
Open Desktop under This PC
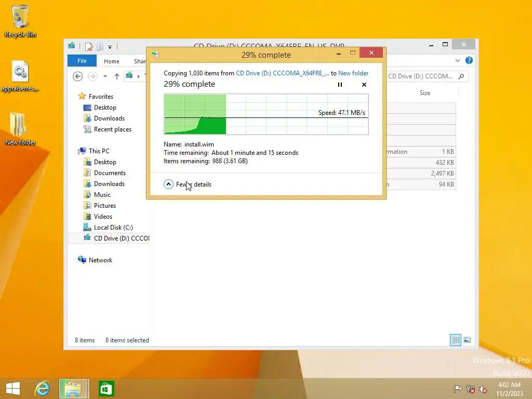105,162
